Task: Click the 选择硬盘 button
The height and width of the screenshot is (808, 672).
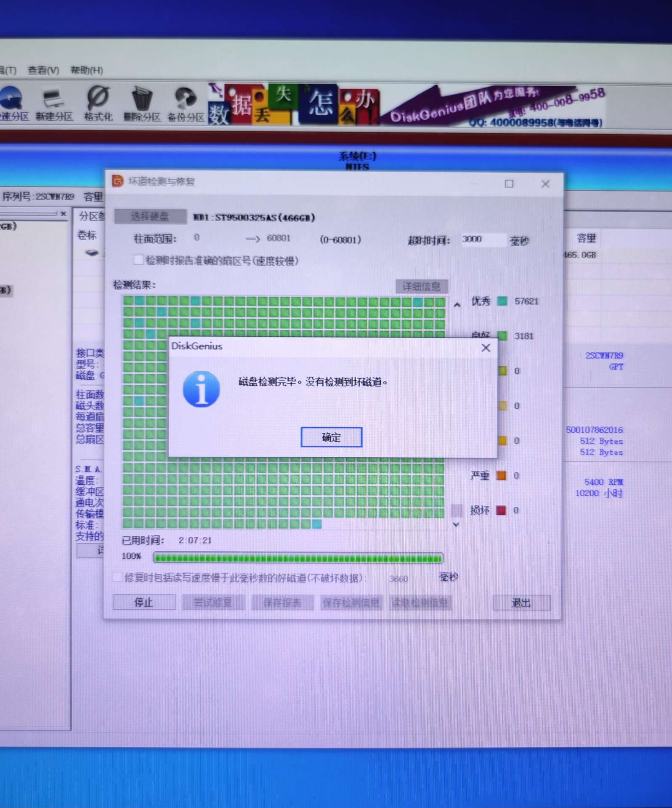Action: point(150,217)
